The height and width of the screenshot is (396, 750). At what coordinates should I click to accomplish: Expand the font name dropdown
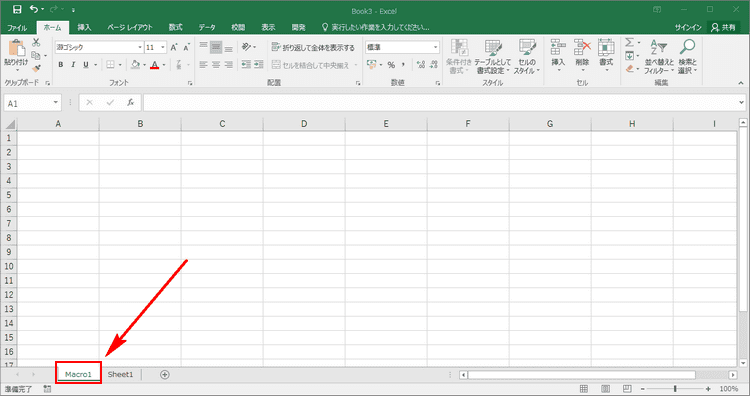(x=140, y=47)
